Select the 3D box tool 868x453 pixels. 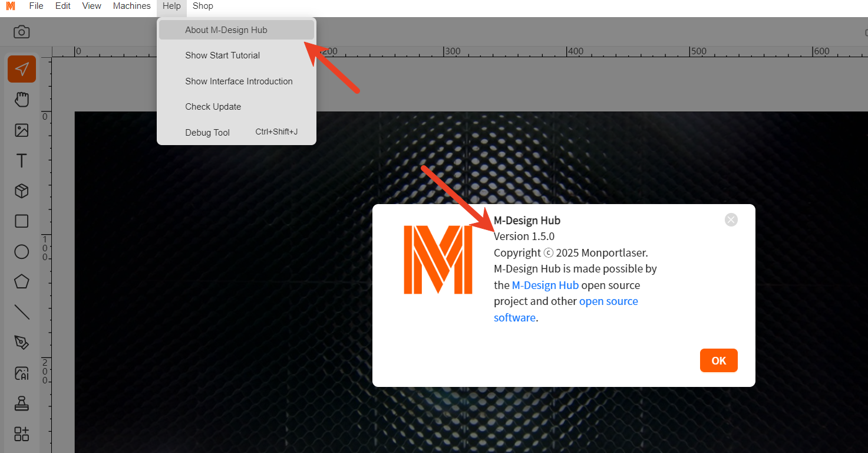click(22, 191)
